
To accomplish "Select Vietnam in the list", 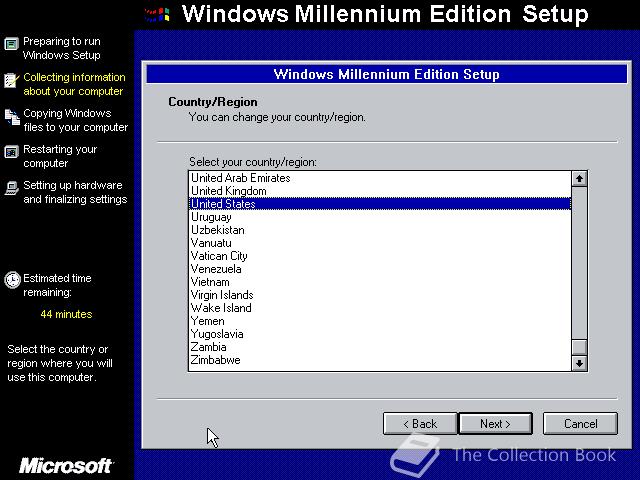I will click(x=380, y=282).
